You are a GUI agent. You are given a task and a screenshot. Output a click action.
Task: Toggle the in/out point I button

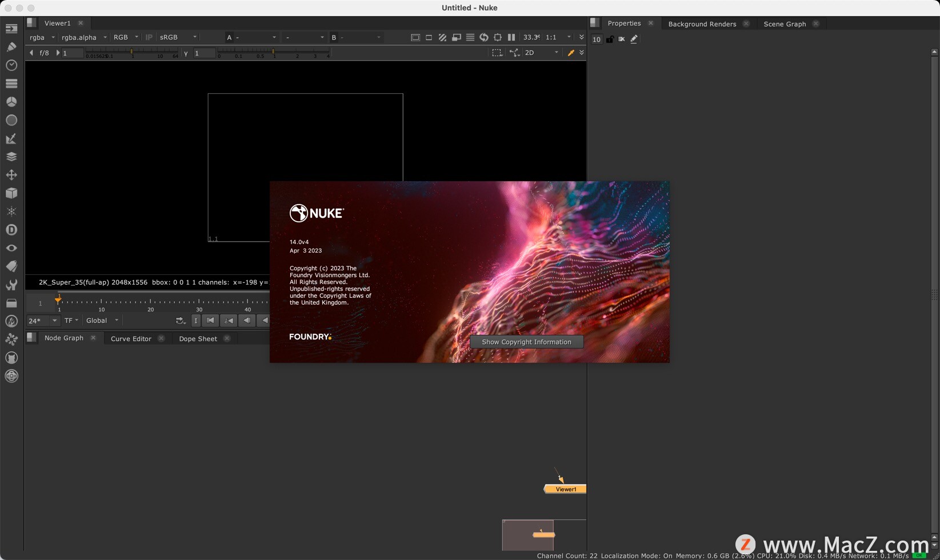click(x=196, y=321)
